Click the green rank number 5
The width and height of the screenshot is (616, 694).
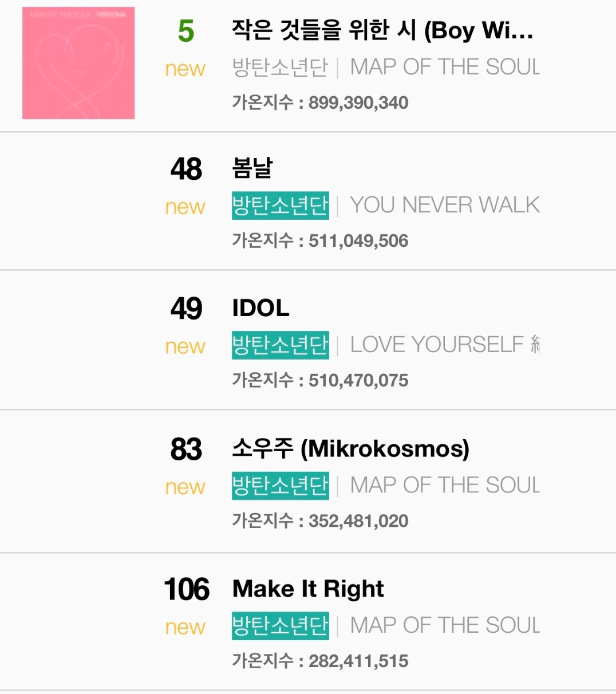click(186, 31)
